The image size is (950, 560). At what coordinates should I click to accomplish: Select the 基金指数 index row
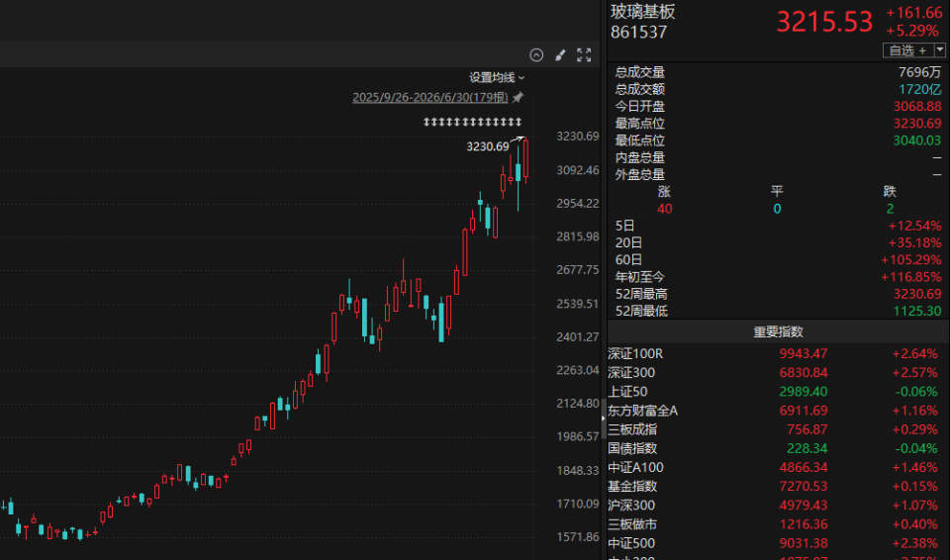(x=778, y=486)
